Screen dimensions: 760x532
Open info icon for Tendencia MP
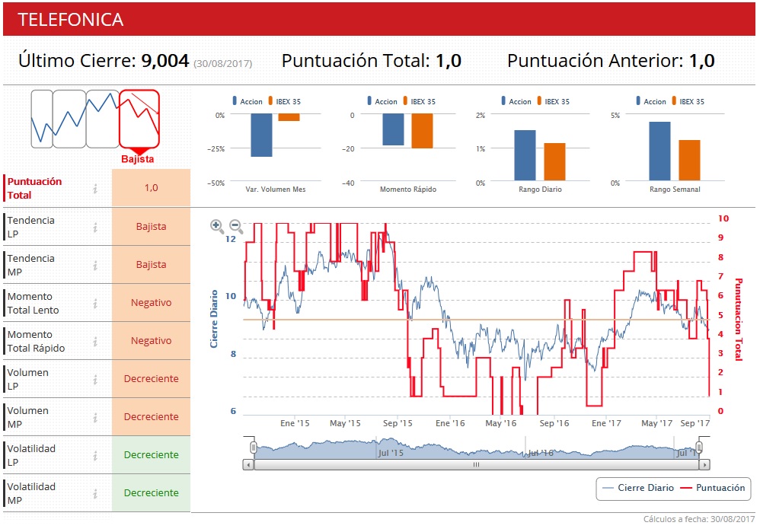95,265
